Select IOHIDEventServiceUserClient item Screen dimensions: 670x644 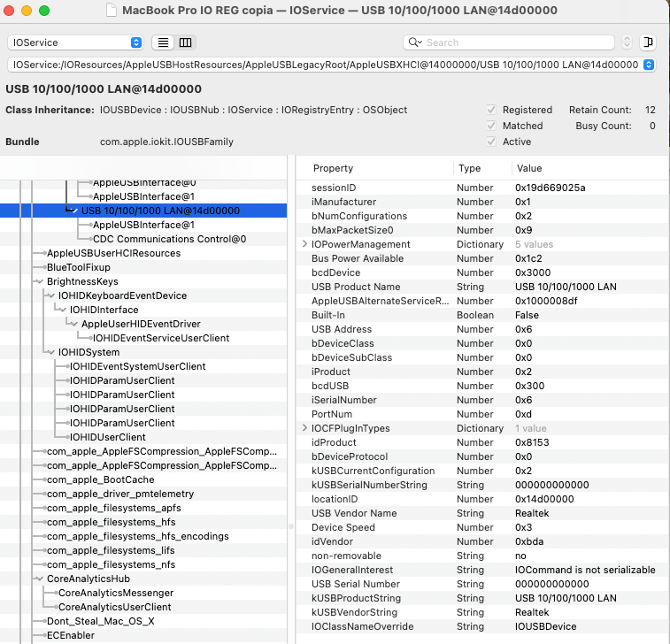pos(161,338)
